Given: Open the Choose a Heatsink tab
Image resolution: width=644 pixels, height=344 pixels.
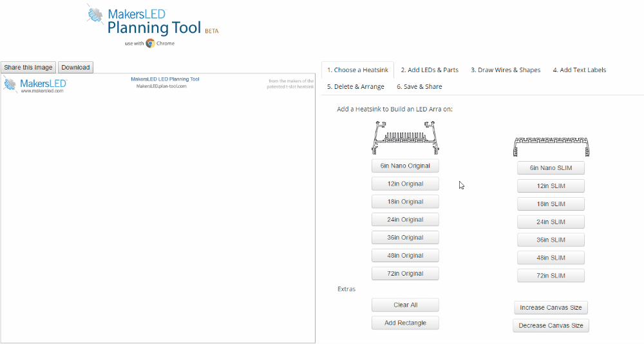Looking at the screenshot, I should click(x=357, y=70).
